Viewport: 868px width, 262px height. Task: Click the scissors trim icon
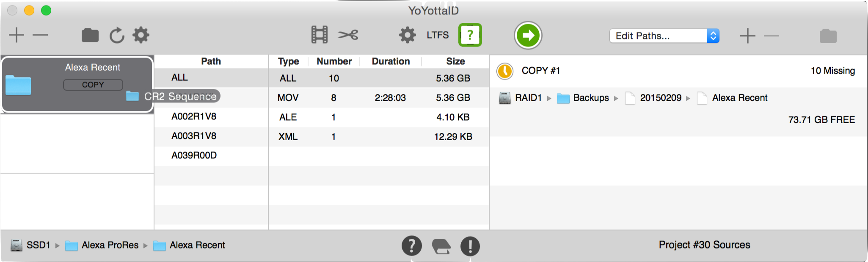(348, 35)
